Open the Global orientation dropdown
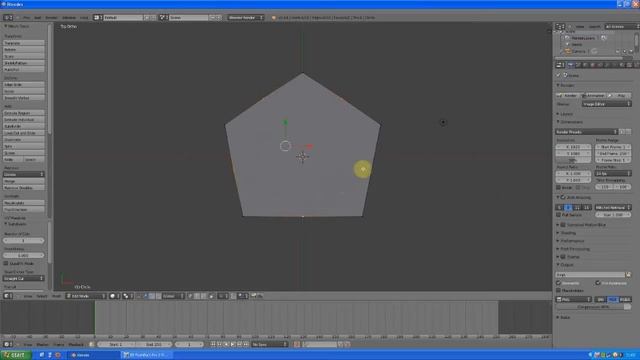 tap(173, 296)
